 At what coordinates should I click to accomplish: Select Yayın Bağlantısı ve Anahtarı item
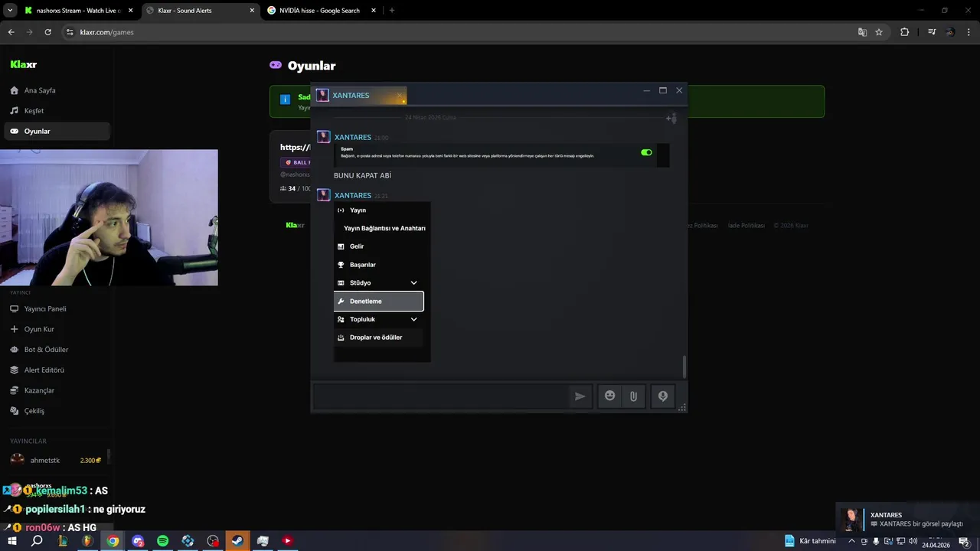point(384,228)
